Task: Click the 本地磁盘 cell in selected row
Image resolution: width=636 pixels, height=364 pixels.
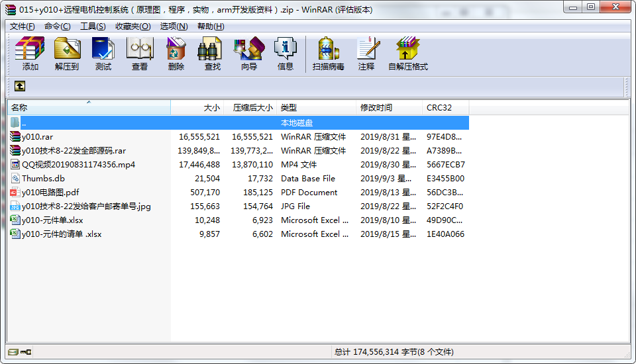Action: pyautogui.click(x=297, y=123)
